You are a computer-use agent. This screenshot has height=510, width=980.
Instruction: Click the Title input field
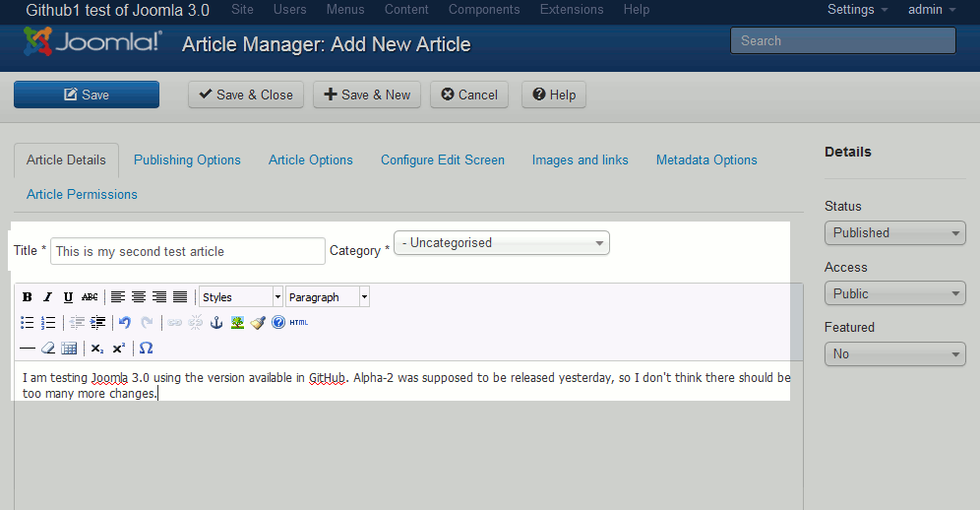click(187, 252)
